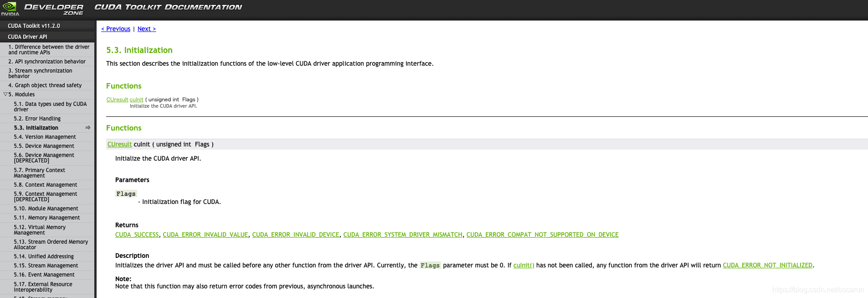Image resolution: width=868 pixels, height=298 pixels.
Task: Open 5.14. Unified Addressing
Action: 44,256
